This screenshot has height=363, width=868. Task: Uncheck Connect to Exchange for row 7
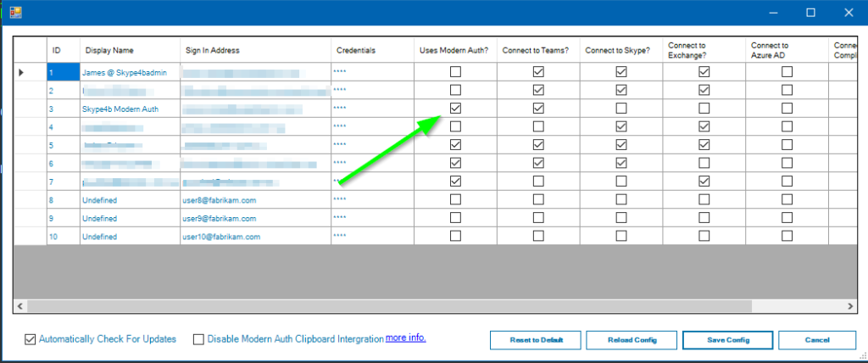(704, 181)
